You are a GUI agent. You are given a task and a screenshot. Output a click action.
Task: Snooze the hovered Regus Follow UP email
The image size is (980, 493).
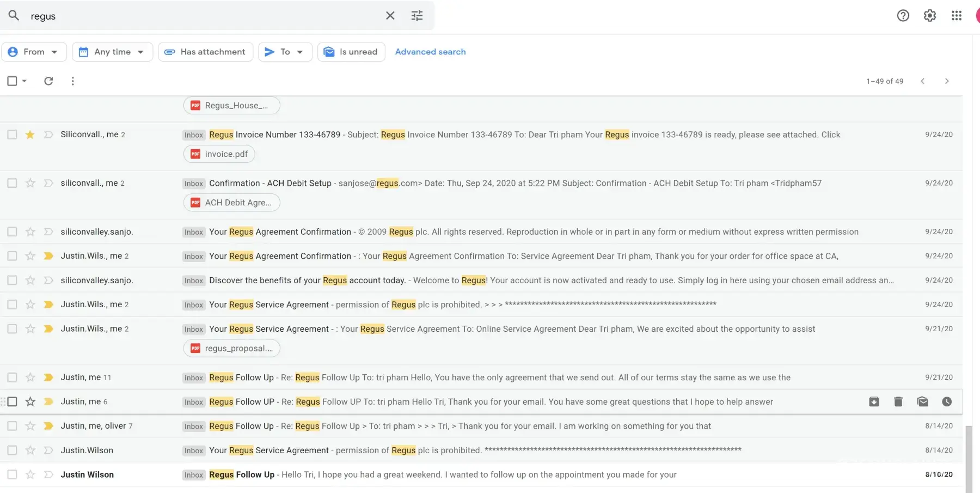click(x=947, y=402)
